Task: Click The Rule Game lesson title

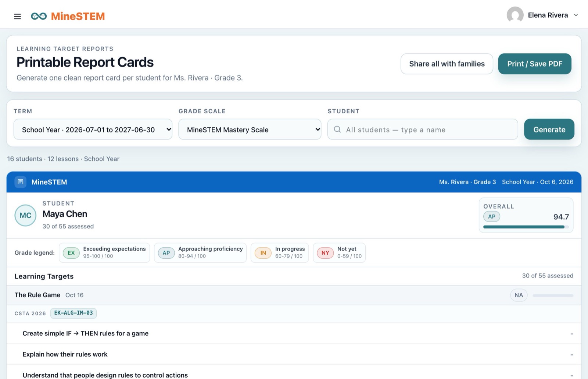Action: pyautogui.click(x=37, y=295)
